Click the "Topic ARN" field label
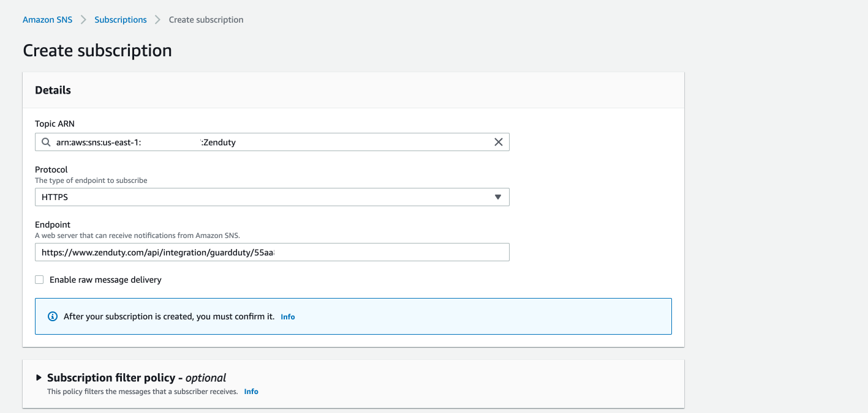This screenshot has width=868, height=413. point(55,124)
